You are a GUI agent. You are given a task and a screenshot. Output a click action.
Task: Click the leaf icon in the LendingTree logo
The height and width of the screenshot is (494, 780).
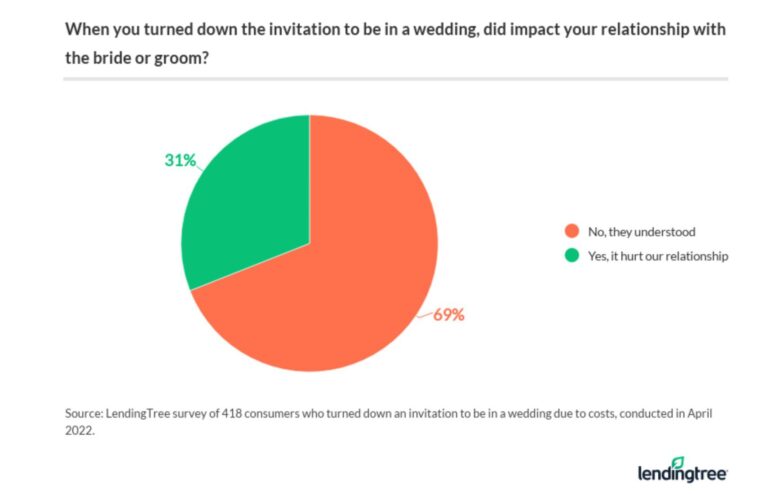tap(679, 461)
